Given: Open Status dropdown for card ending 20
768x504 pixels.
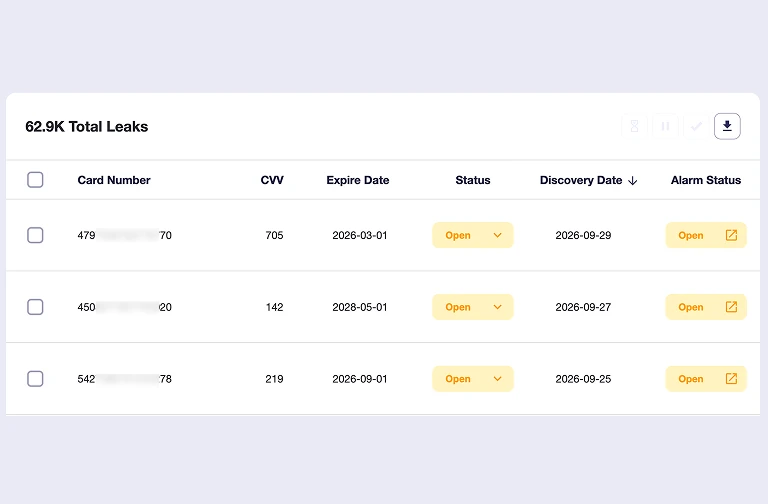Looking at the screenshot, I should [x=473, y=307].
